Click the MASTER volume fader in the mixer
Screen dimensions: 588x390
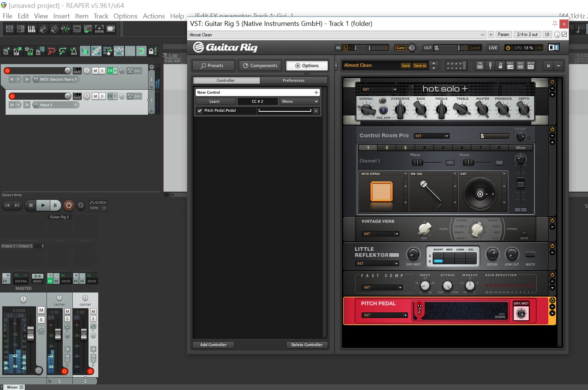[31, 333]
